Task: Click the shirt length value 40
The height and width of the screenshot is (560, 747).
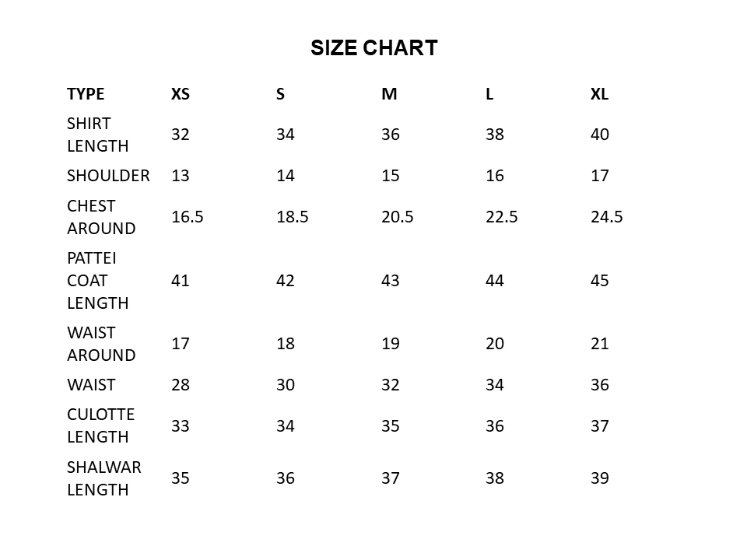Action: click(600, 135)
